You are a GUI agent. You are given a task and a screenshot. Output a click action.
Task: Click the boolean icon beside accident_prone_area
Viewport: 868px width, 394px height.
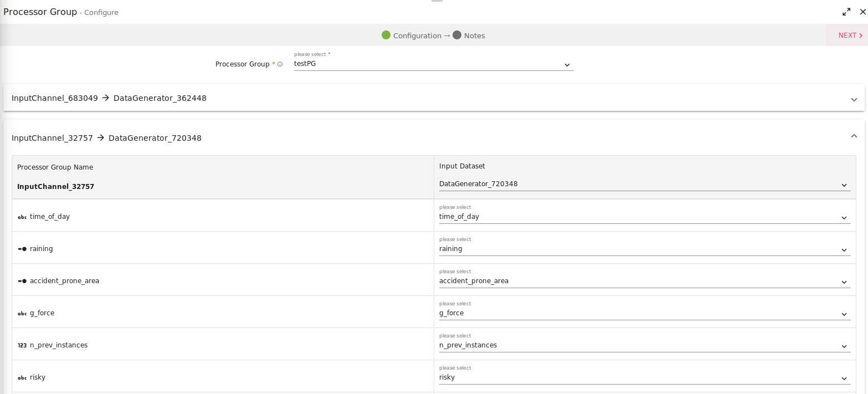pos(22,282)
